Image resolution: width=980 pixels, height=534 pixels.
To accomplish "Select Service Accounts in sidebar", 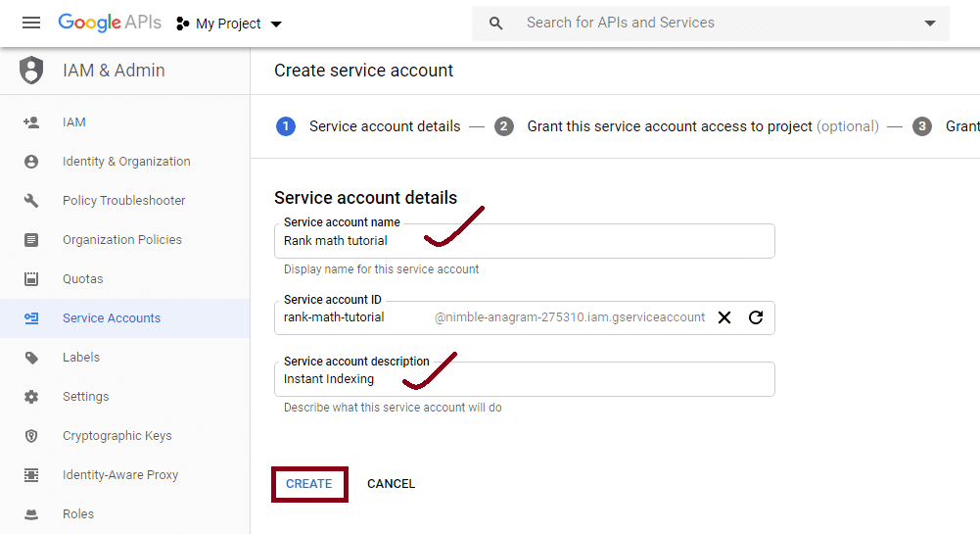I will [125, 318].
